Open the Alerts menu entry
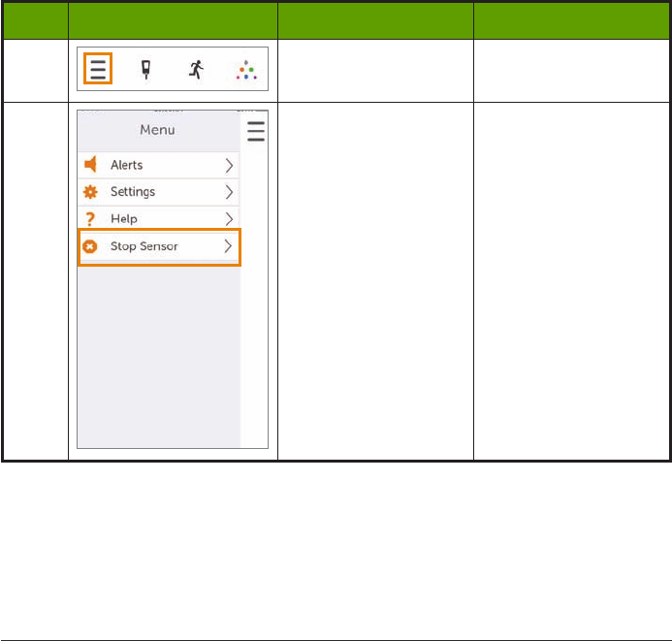This screenshot has width=672, height=641. point(159,165)
